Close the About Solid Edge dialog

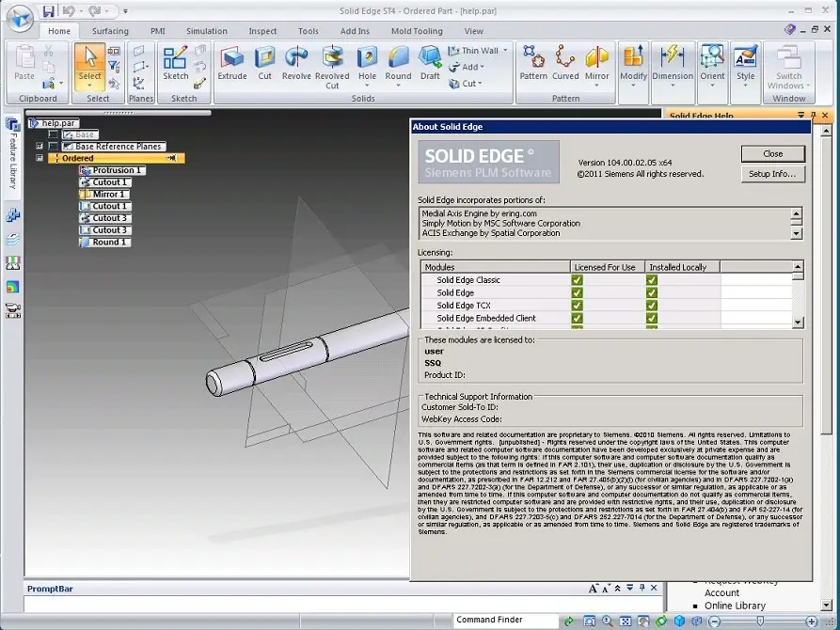point(772,154)
